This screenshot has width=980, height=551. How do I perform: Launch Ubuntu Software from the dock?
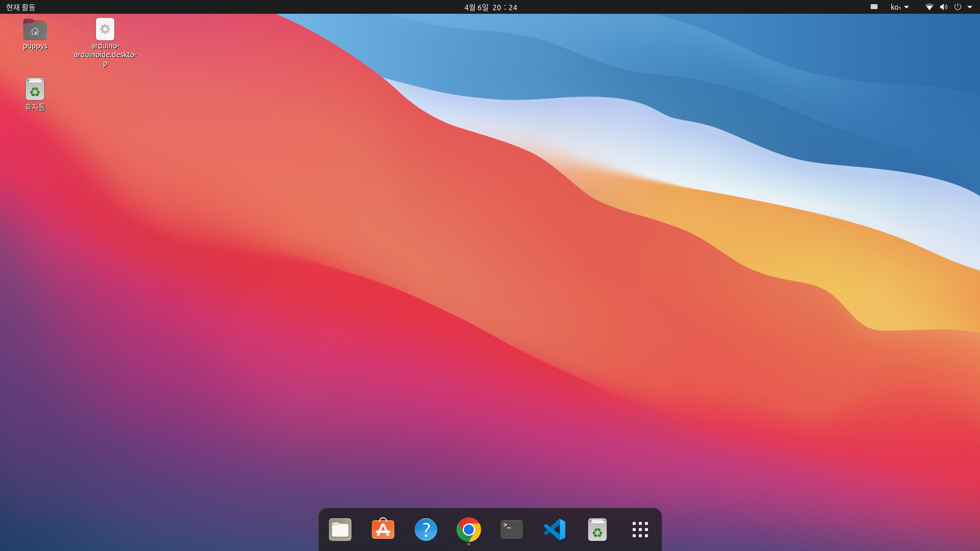pos(383,529)
